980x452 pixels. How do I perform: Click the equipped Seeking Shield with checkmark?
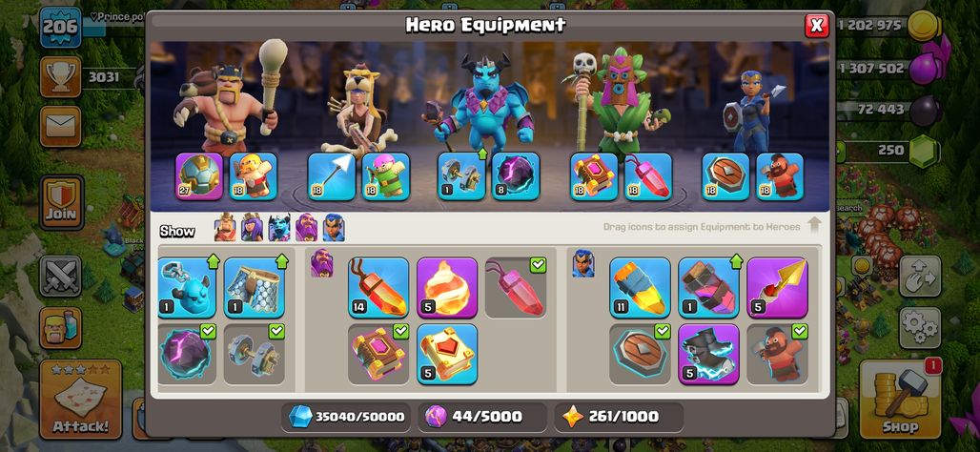pyautogui.click(x=640, y=354)
